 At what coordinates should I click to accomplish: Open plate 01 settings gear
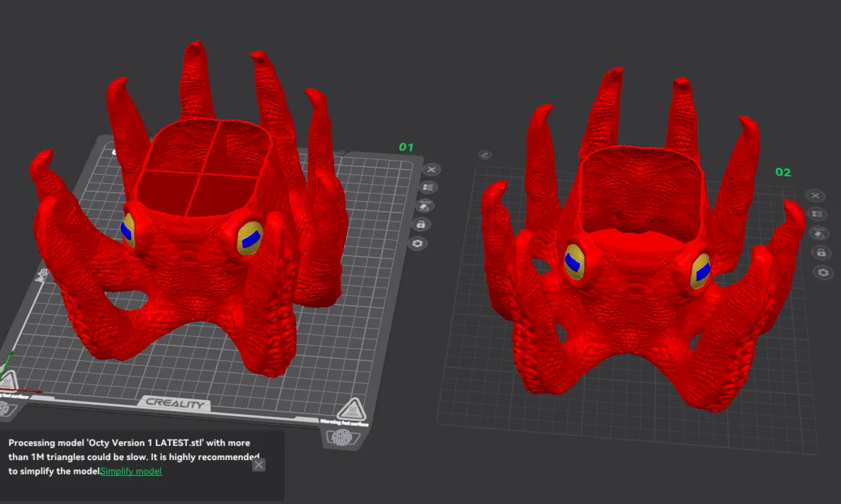[x=417, y=244]
